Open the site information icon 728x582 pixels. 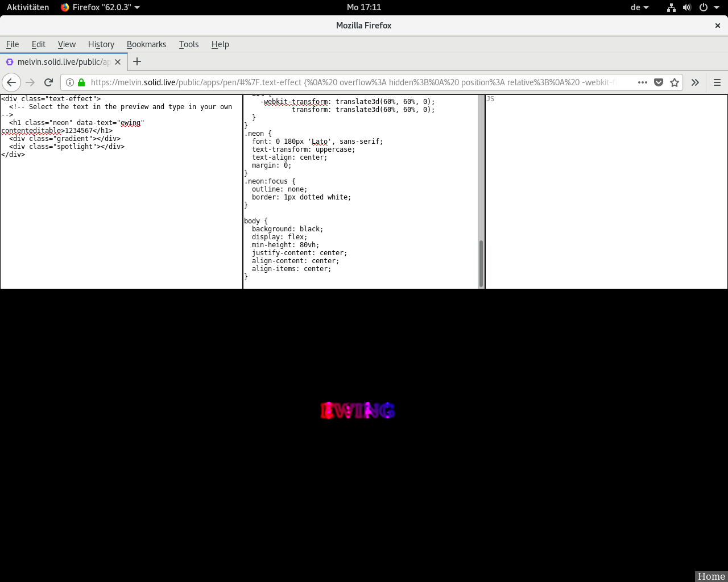click(x=70, y=82)
